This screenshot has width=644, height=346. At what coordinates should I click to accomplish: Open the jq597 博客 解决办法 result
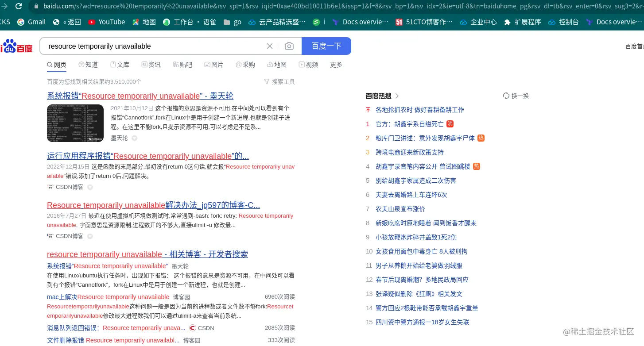(153, 205)
